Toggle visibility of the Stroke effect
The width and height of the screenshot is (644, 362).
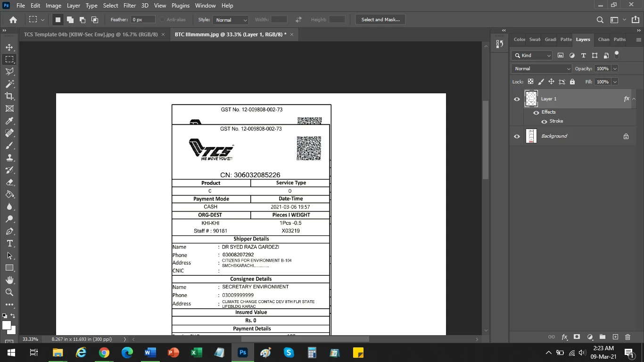click(x=544, y=122)
